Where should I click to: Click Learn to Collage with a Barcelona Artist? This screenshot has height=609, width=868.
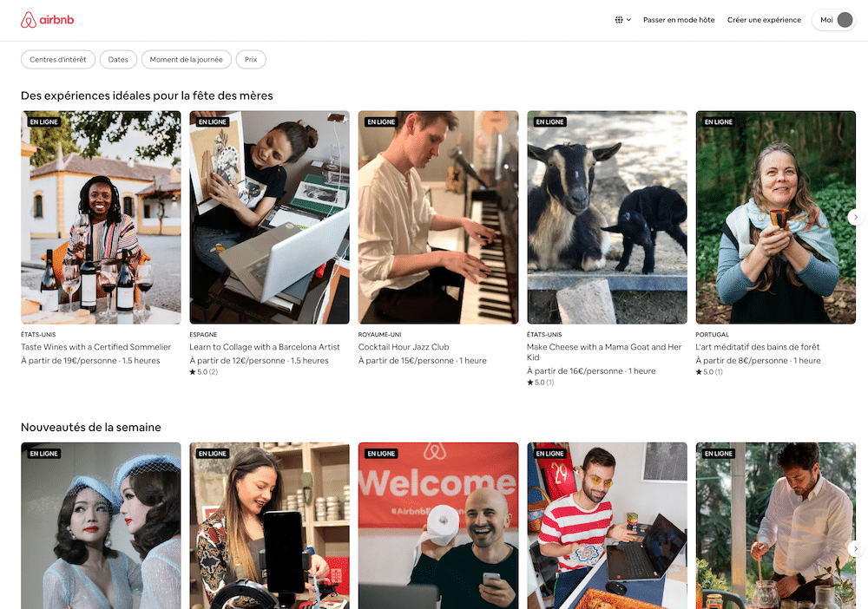click(x=265, y=347)
